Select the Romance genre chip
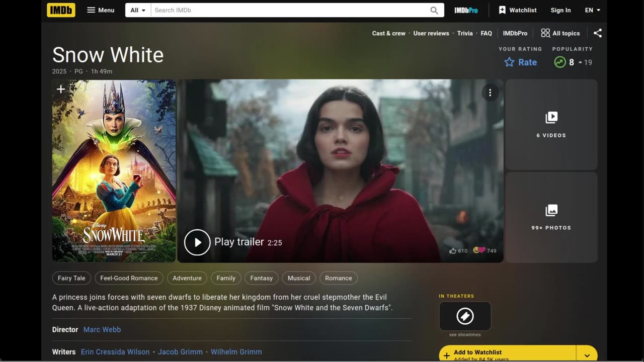 click(339, 278)
